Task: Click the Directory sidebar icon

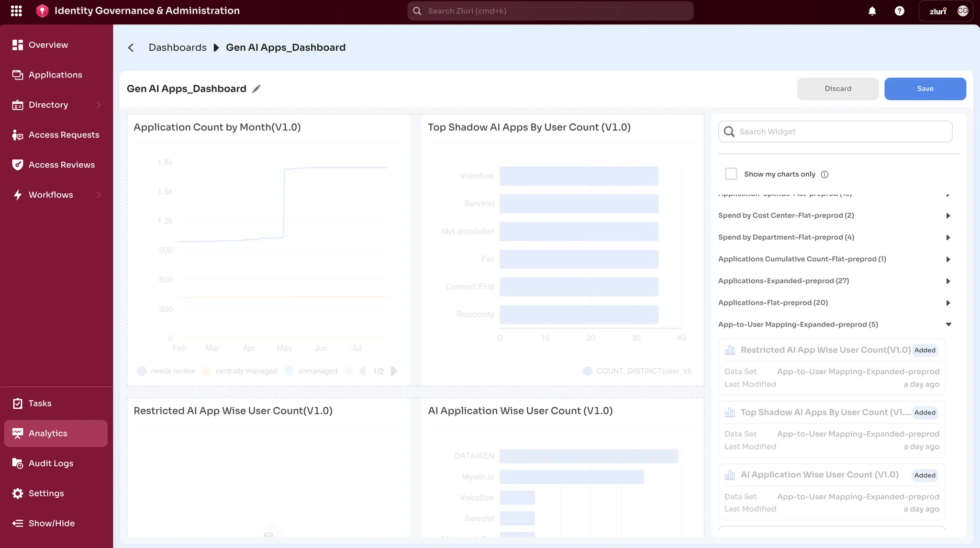Action: (18, 105)
